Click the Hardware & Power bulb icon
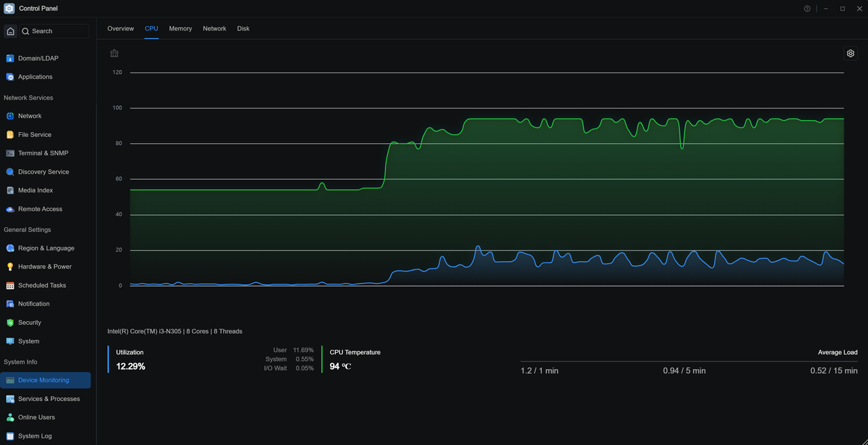The image size is (868, 445). point(10,267)
